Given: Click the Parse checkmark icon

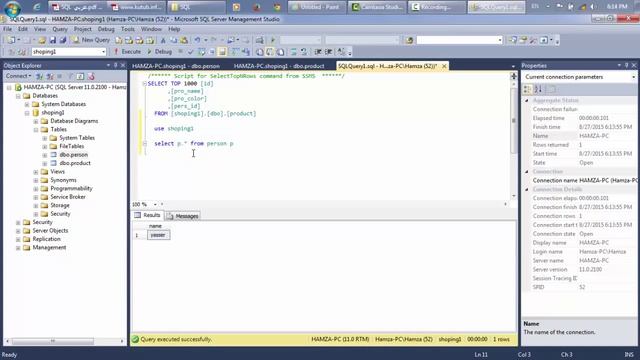Looking at the screenshot, I should (x=190, y=52).
